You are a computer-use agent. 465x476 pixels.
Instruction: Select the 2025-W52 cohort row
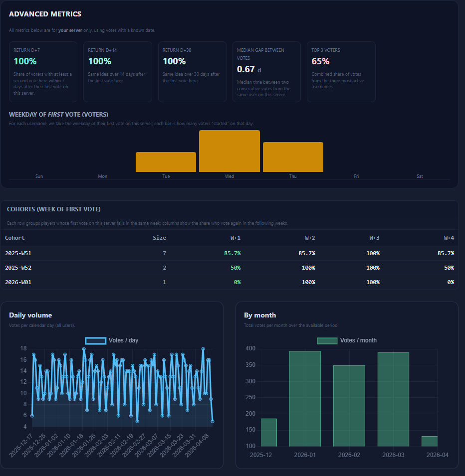[230, 268]
